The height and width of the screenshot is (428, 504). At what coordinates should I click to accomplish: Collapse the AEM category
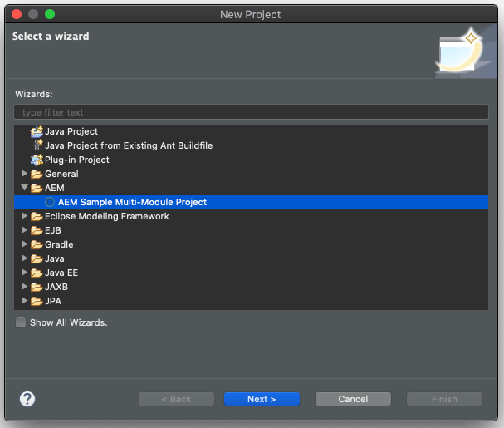pyautogui.click(x=24, y=188)
